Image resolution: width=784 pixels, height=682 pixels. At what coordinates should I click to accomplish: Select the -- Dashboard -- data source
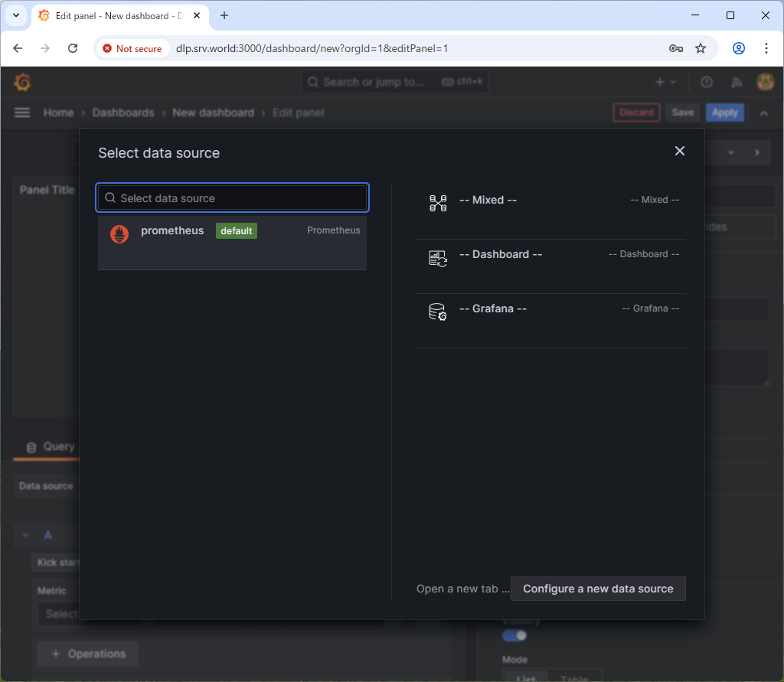tap(551, 266)
